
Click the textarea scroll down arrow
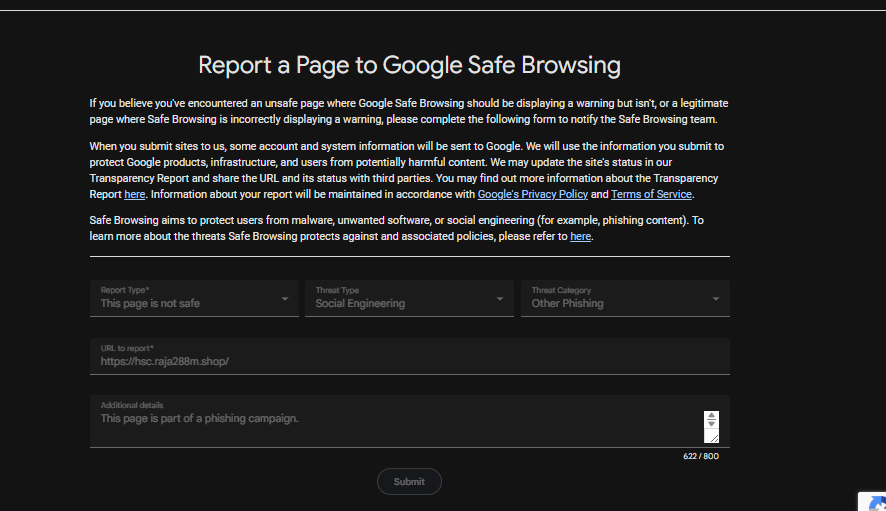(x=711, y=423)
